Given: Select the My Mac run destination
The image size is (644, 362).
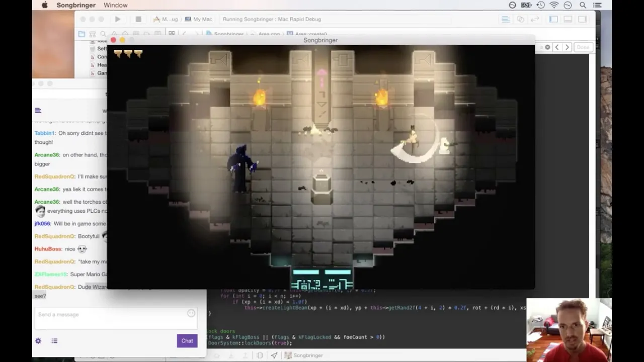Looking at the screenshot, I should tap(199, 19).
